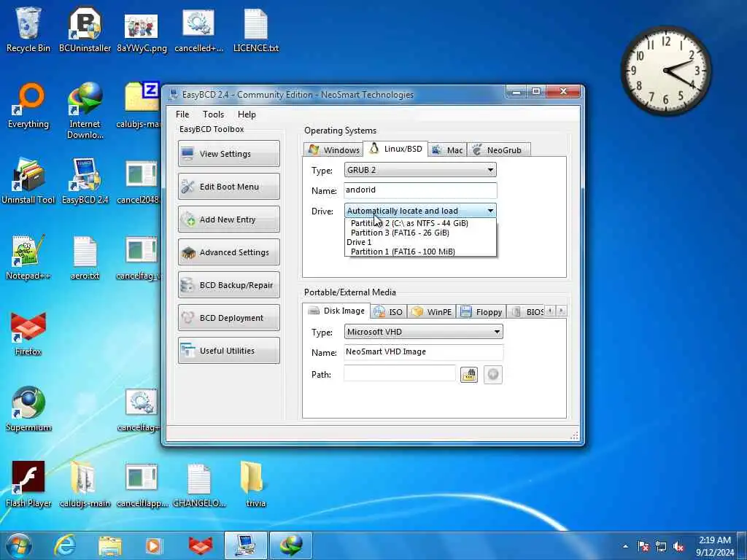Screen dimensions: 747x560
Task: Click the Firefox icon on the taskbar
Action: pyautogui.click(x=201, y=545)
